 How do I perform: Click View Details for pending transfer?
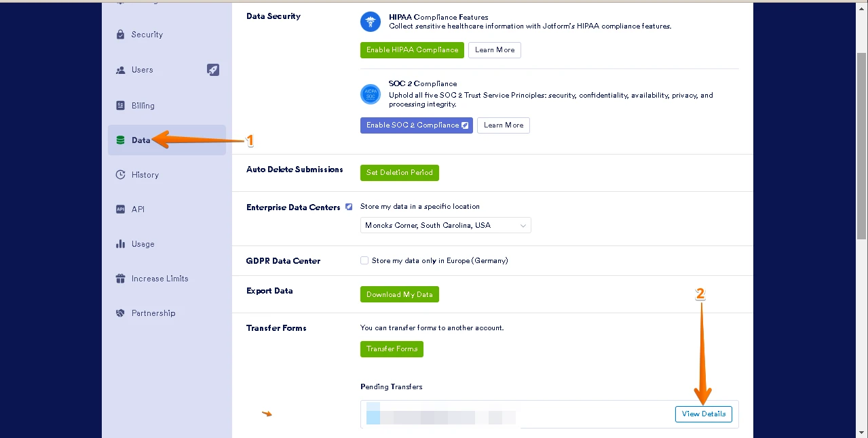click(704, 414)
